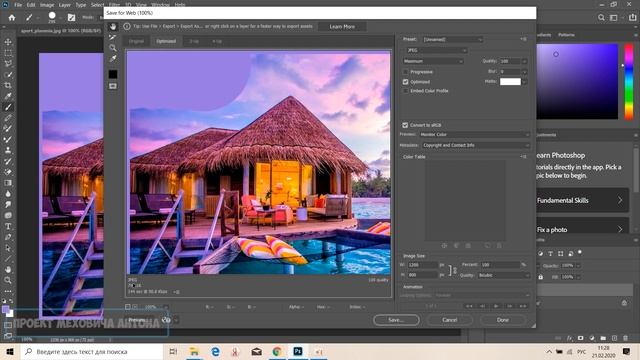Select the Clone Stamp tool
Image resolution: width=640 pixels, height=360 pixels.
tap(8, 150)
